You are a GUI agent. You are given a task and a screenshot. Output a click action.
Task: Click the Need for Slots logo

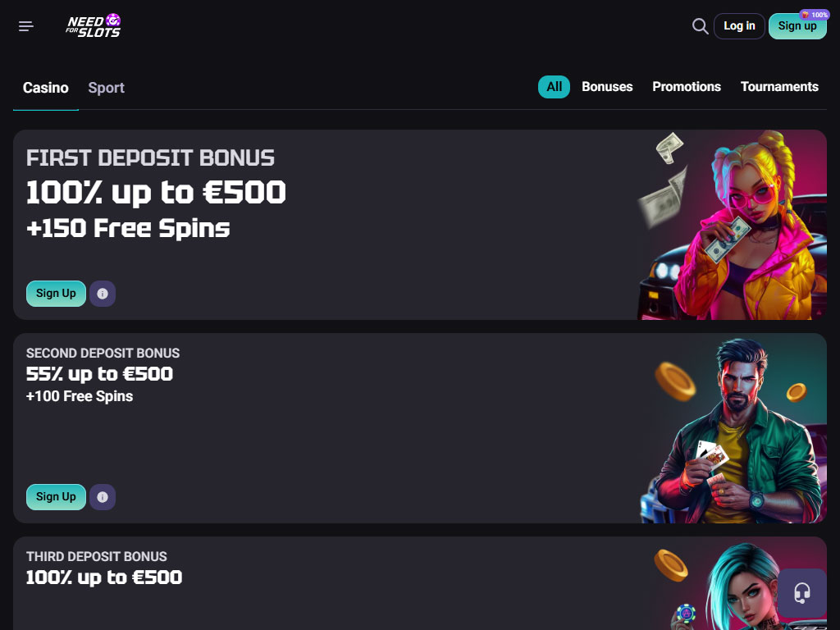[x=94, y=26]
